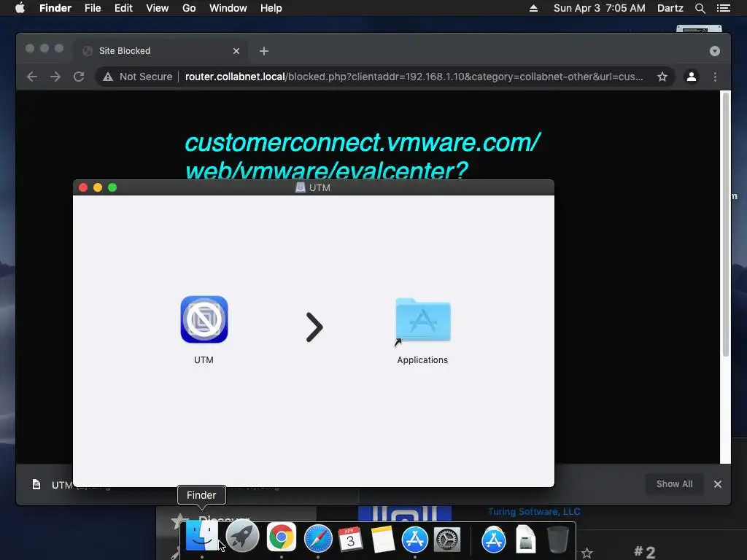Open the Help menu

[271, 8]
